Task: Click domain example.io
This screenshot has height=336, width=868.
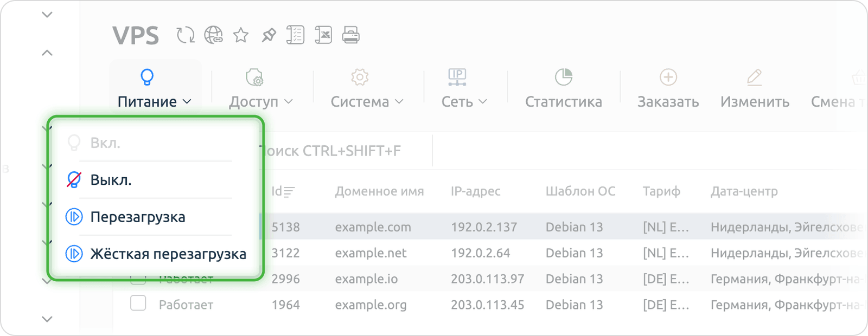Action: (366, 279)
